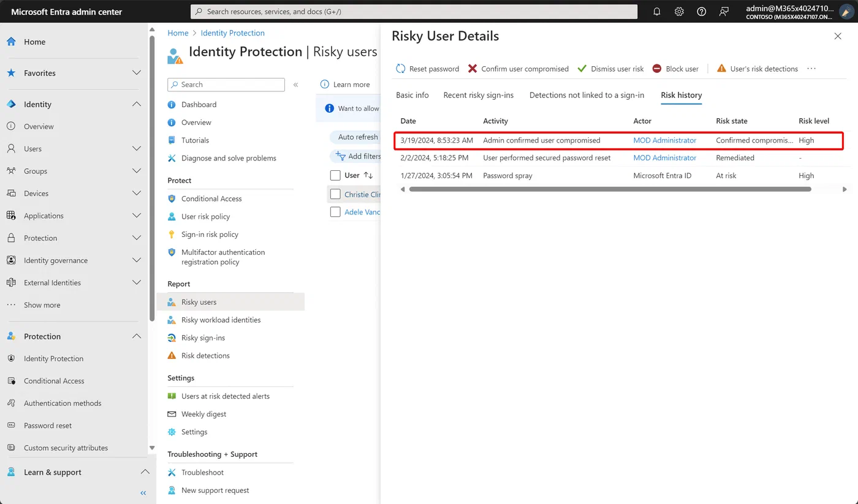Tick the select-all checkbox beside User header

tap(335, 175)
